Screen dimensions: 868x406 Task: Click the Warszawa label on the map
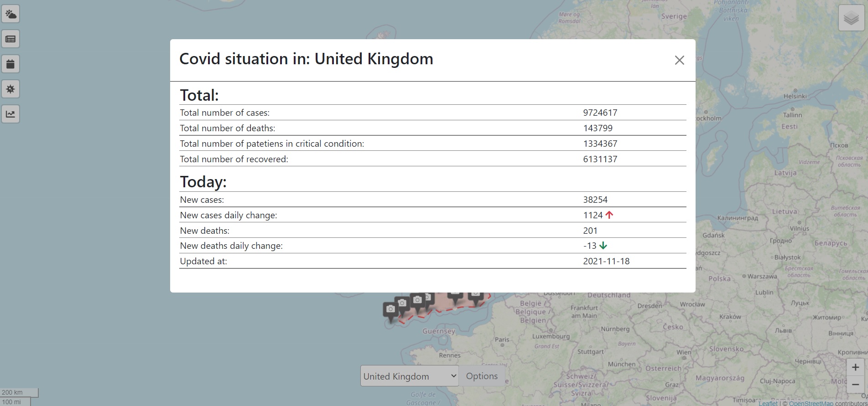(x=762, y=276)
